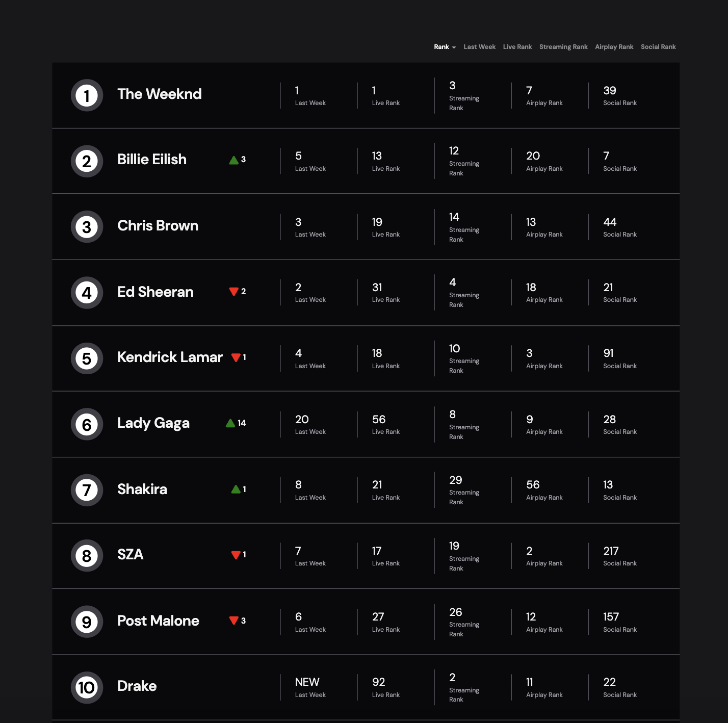The image size is (728, 723).
Task: Sort by Streaming Rank header
Action: (x=563, y=47)
